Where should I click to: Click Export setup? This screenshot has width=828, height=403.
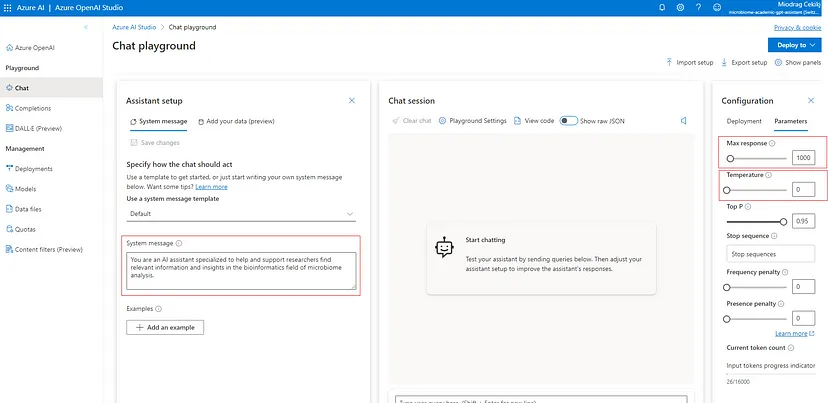coord(744,63)
